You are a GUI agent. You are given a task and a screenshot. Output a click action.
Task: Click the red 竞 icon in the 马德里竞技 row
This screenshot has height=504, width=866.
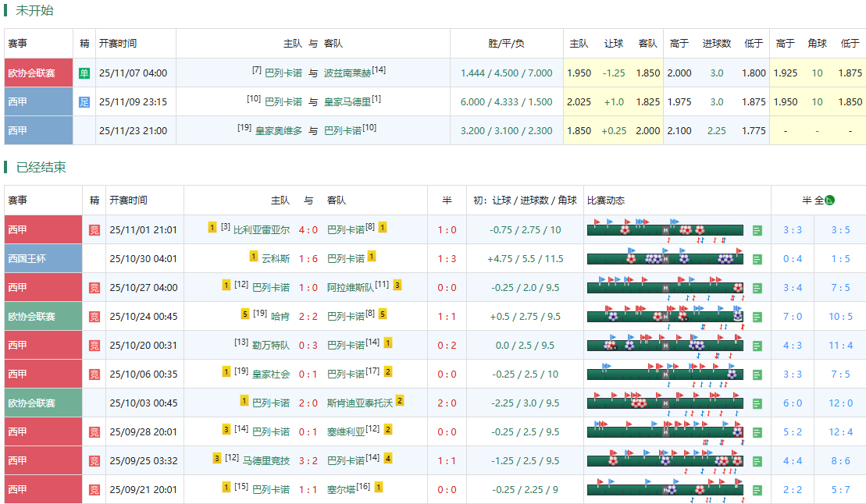[94, 461]
